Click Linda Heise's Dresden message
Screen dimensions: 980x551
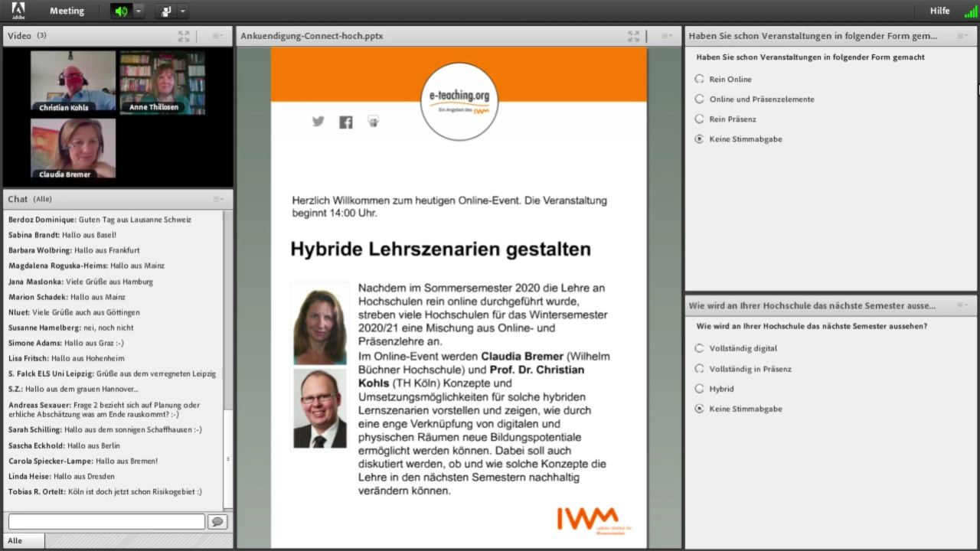[x=61, y=476]
